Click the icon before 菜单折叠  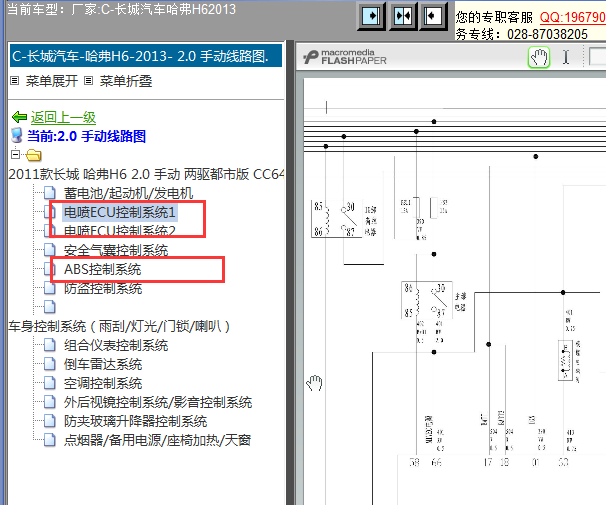(x=89, y=81)
